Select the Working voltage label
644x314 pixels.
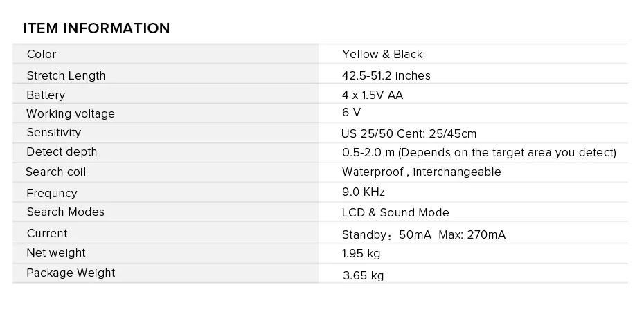point(71,113)
